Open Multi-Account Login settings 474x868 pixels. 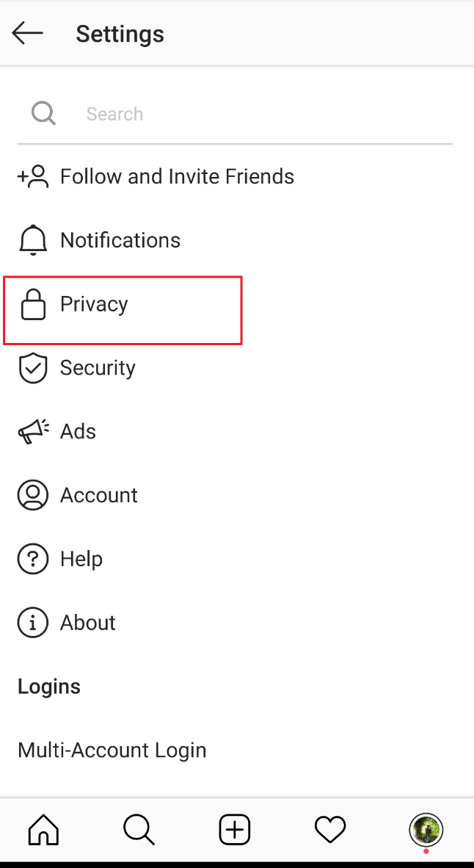[112, 750]
